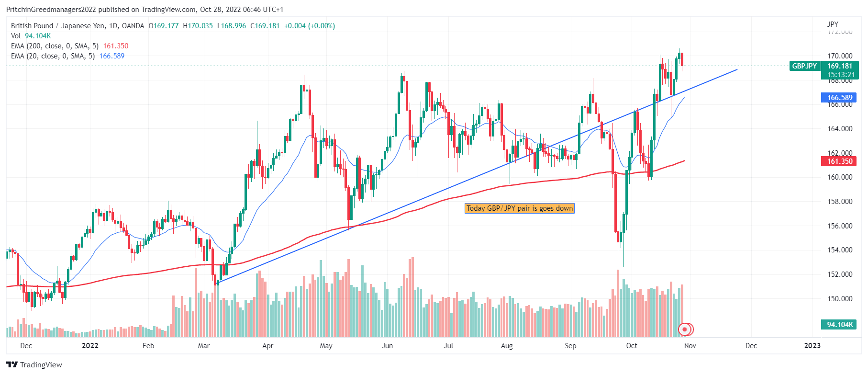This screenshot has height=375, width=868.
Task: Click the Mar label on time axis
Action: tap(204, 346)
